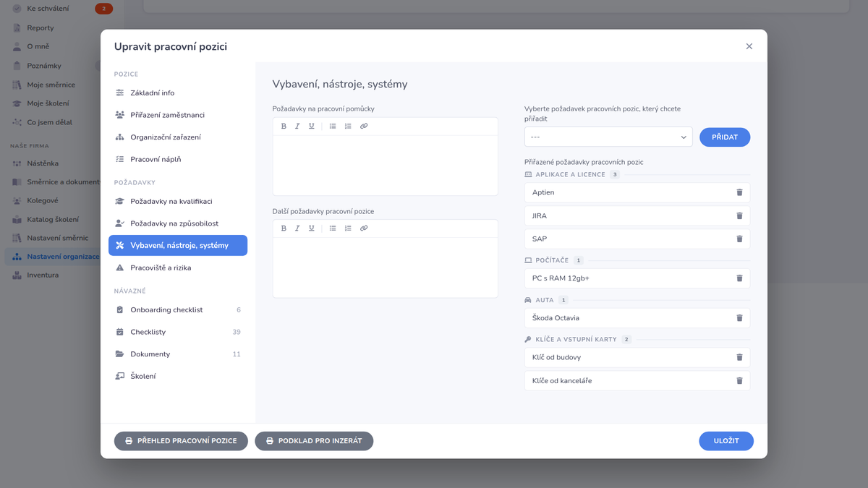This screenshot has height=488, width=868.
Task: Save changes with ULOŽIT button
Action: pos(726,441)
